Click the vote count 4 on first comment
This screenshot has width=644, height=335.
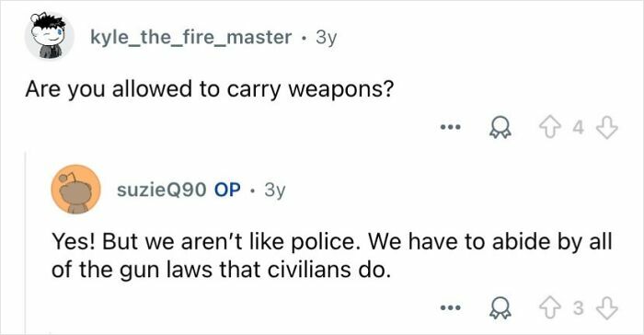[x=578, y=128]
